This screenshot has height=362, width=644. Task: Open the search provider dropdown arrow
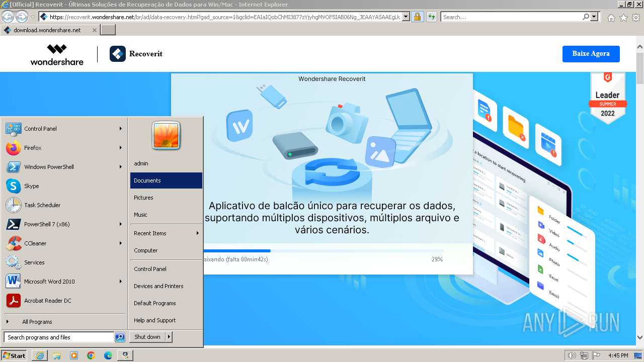[x=594, y=17]
